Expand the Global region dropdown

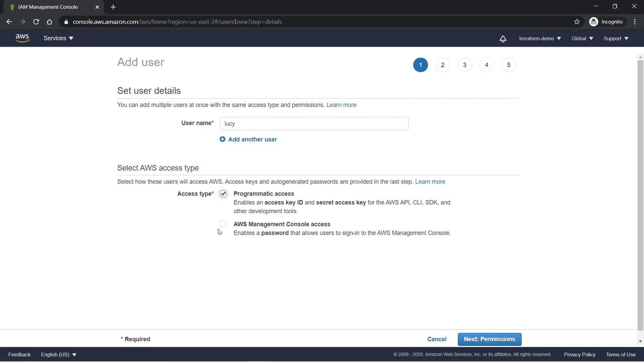pos(582,38)
